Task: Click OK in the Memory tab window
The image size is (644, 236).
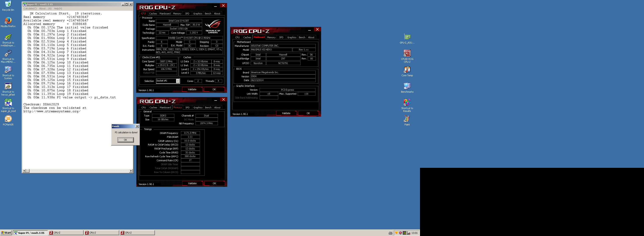Action: point(215,183)
